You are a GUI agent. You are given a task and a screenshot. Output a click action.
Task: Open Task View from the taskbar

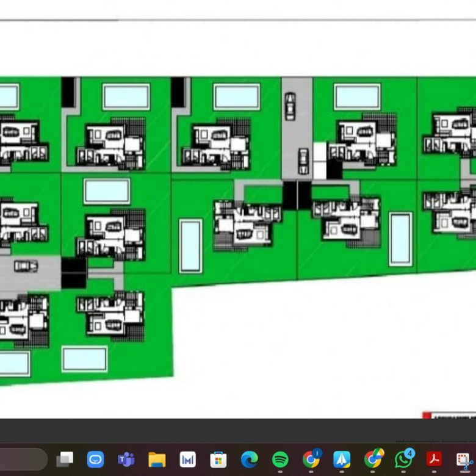coord(65,459)
